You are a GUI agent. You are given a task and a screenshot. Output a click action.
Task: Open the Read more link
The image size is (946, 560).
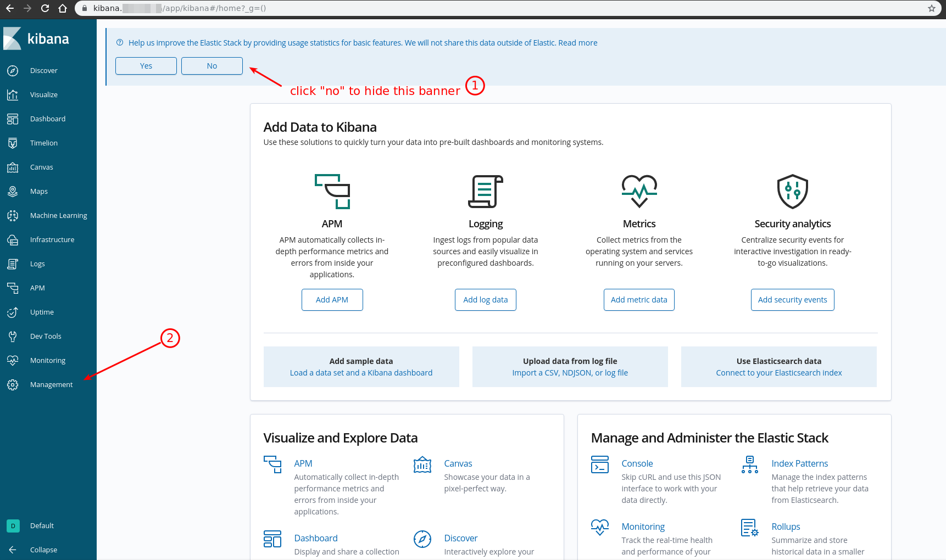(578, 43)
